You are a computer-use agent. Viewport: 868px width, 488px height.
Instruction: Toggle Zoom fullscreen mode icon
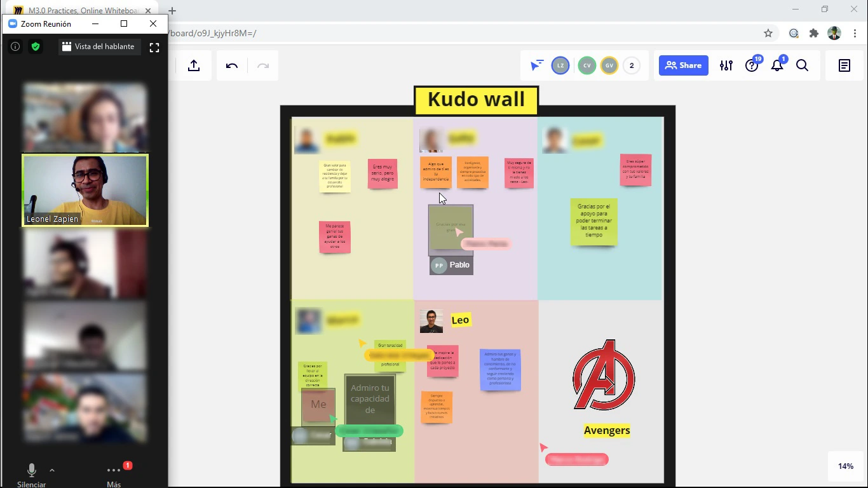tap(154, 47)
